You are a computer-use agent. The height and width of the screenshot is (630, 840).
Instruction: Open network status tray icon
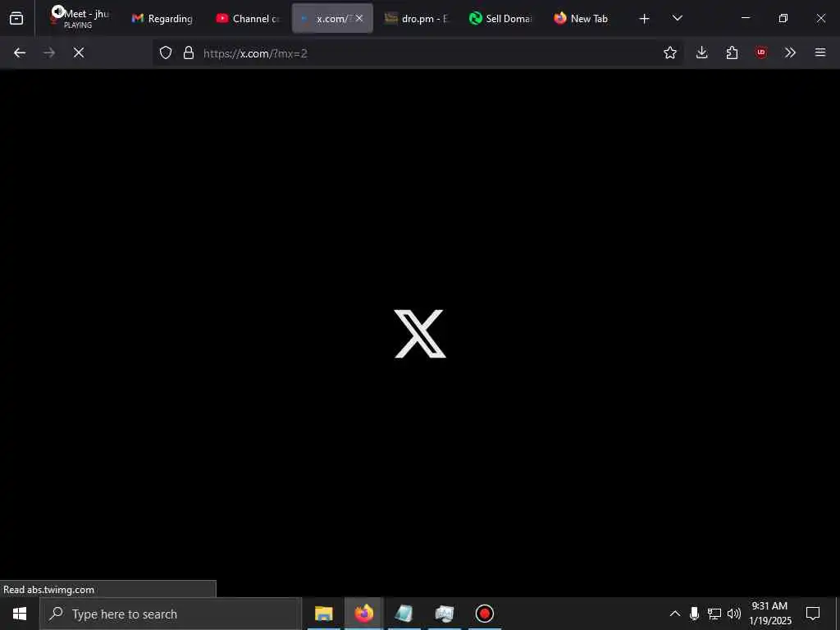[714, 614]
